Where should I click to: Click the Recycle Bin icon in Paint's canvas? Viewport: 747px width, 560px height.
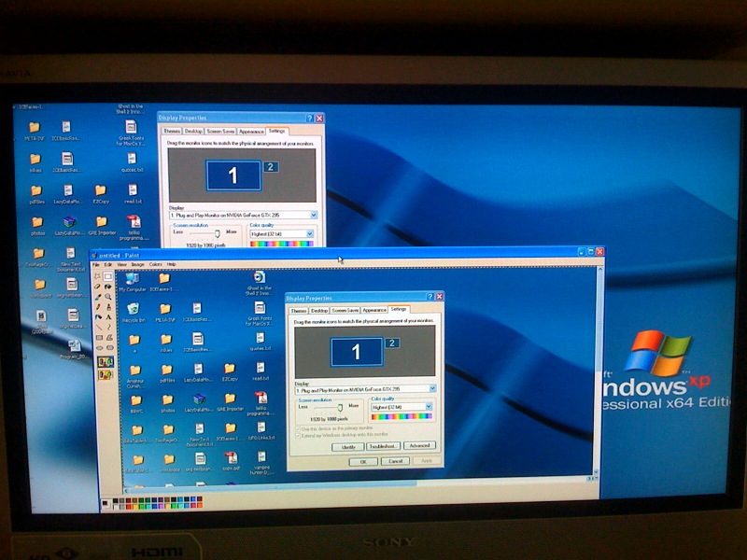(134, 313)
